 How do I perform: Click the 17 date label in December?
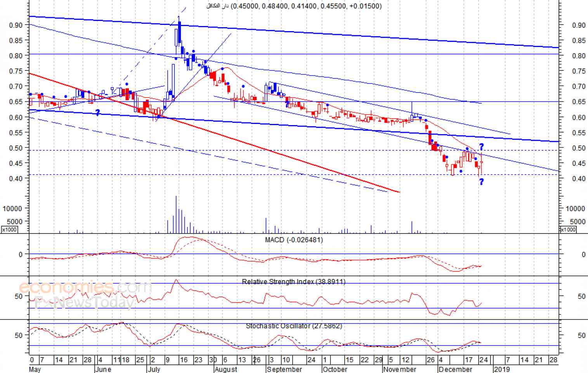tap(469, 360)
